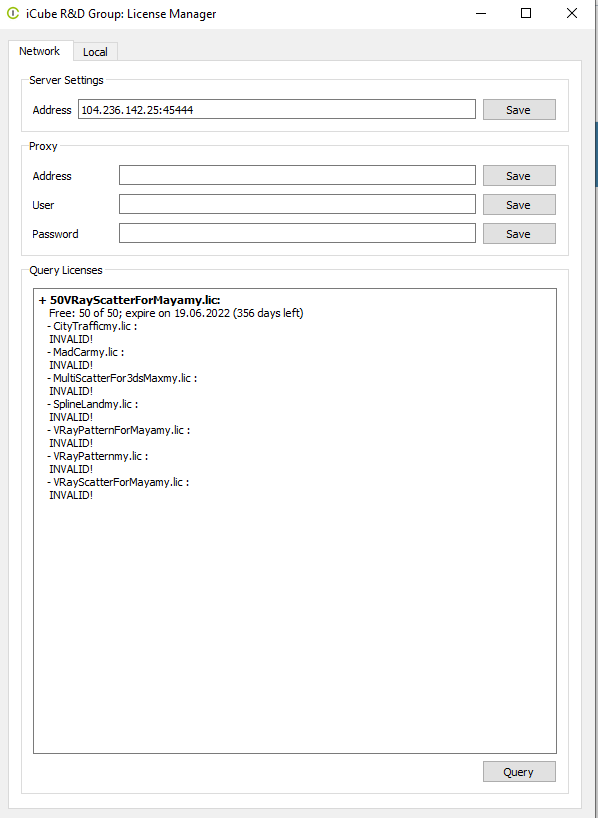Save the server address
This screenshot has height=818, width=598.
click(519, 110)
